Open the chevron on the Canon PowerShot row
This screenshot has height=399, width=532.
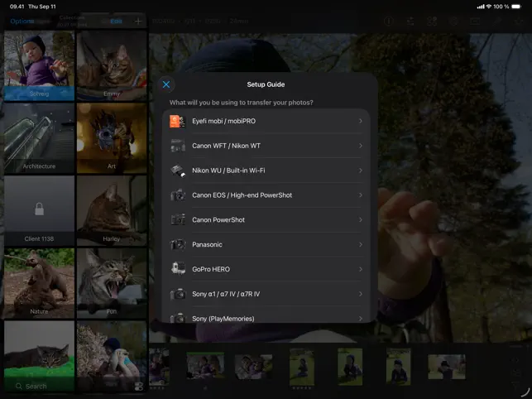[x=361, y=219]
